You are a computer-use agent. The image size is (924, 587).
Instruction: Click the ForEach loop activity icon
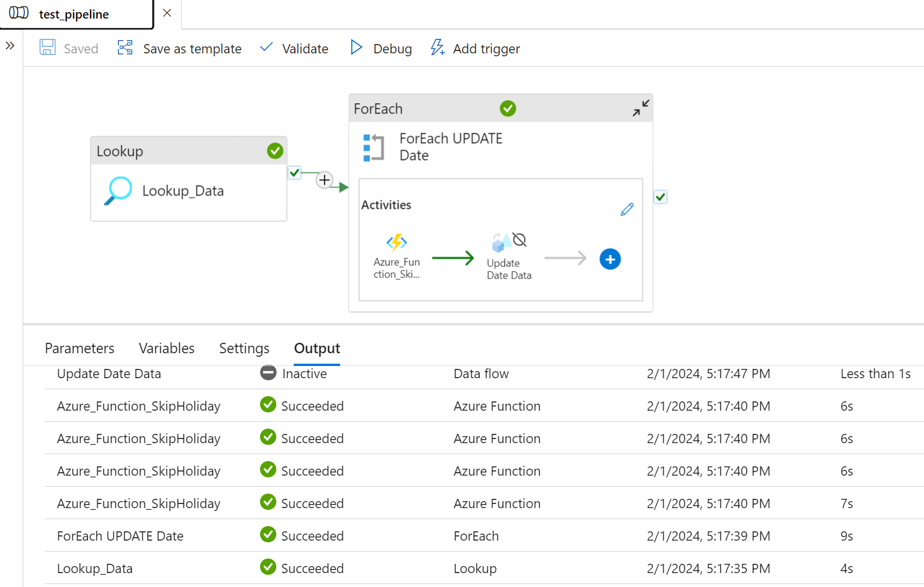click(373, 147)
